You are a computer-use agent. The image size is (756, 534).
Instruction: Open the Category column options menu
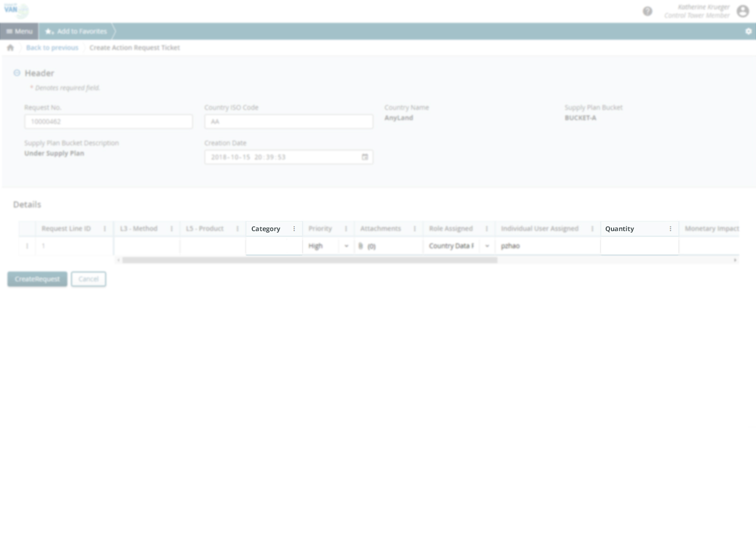294,229
